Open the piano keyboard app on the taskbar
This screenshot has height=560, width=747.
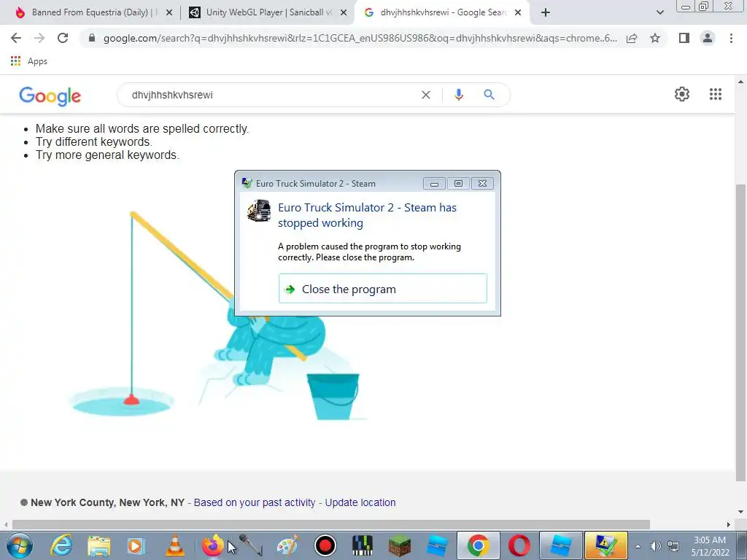pos(363,545)
